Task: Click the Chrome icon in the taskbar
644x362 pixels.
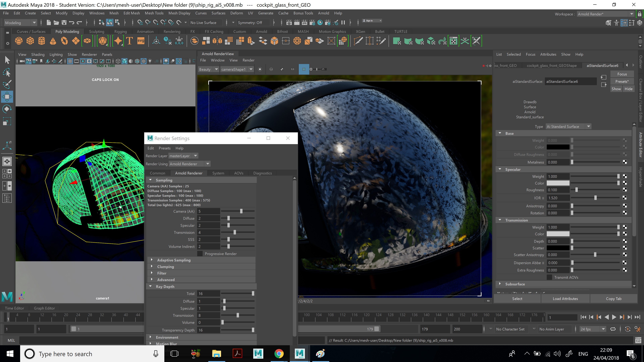Action: pyautogui.click(x=279, y=353)
